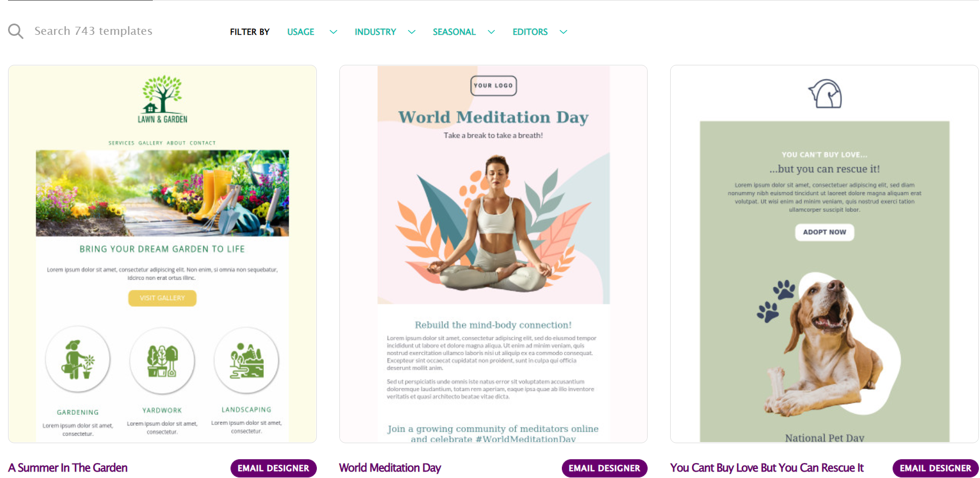Select the Landscaping circle icon
This screenshot has height=478, width=980.
pos(247,360)
